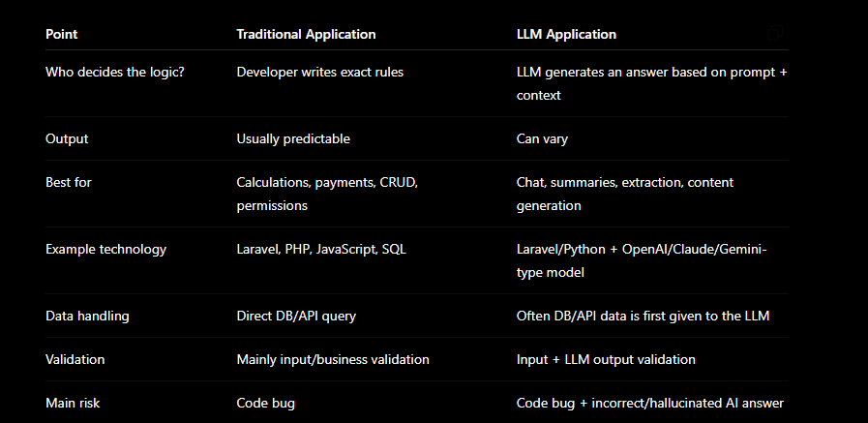Screen dimensions: 868x423
Task: Click the 'Data handling' row label
Action: click(x=87, y=316)
